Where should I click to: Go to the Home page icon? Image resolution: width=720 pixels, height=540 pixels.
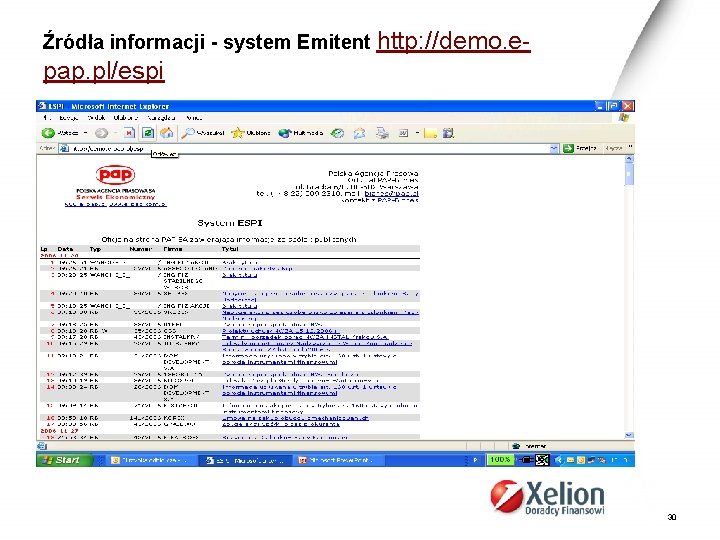[167, 133]
